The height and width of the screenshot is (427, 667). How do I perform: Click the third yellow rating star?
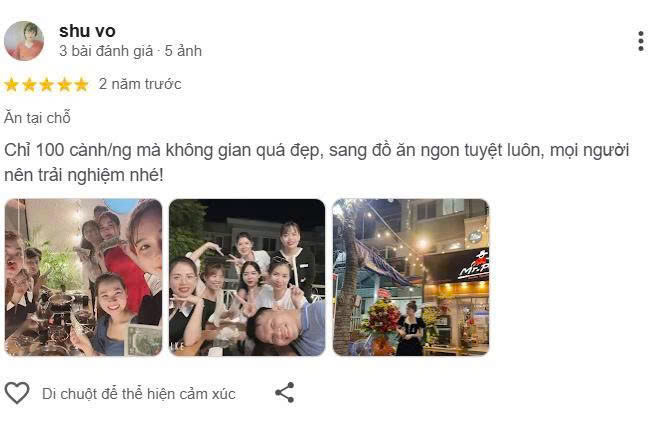[x=46, y=84]
